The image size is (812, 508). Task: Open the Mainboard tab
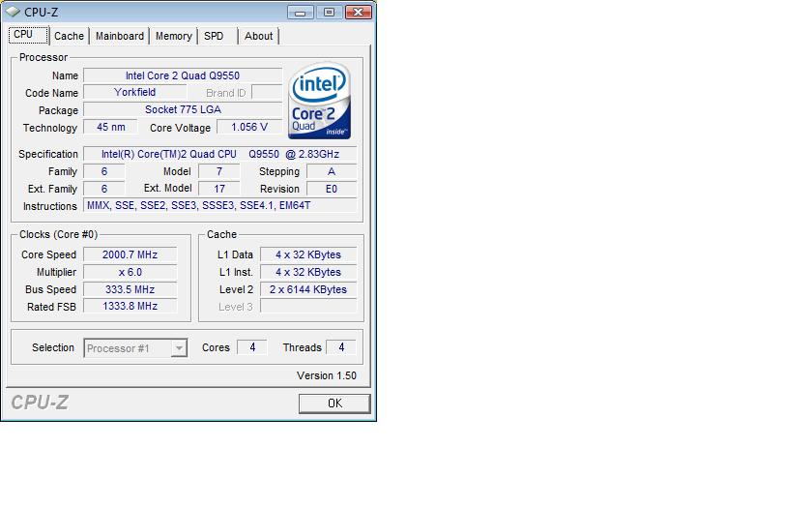[x=120, y=36]
